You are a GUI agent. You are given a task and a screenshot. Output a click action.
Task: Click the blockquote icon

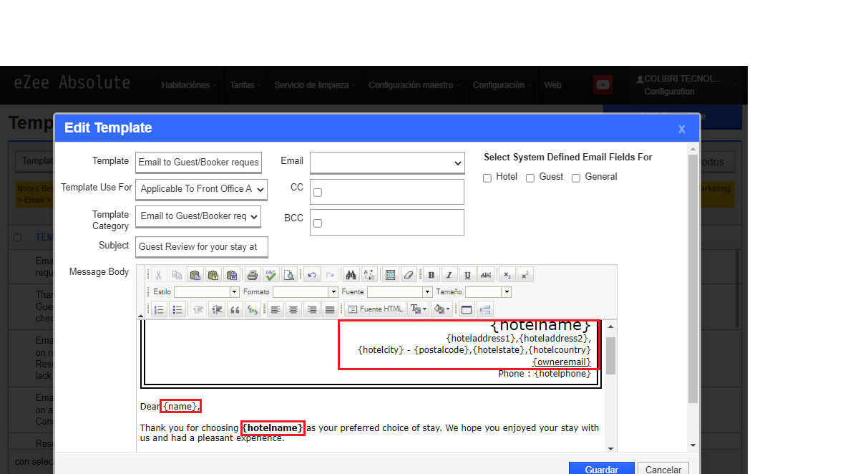(x=234, y=309)
